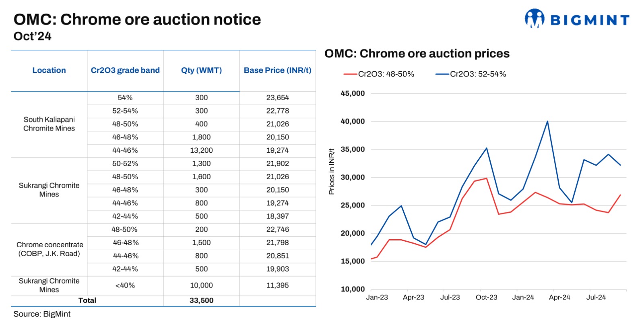This screenshot has height=321, width=644.
Task: Select the <40% grade band cell
Action: (x=125, y=286)
